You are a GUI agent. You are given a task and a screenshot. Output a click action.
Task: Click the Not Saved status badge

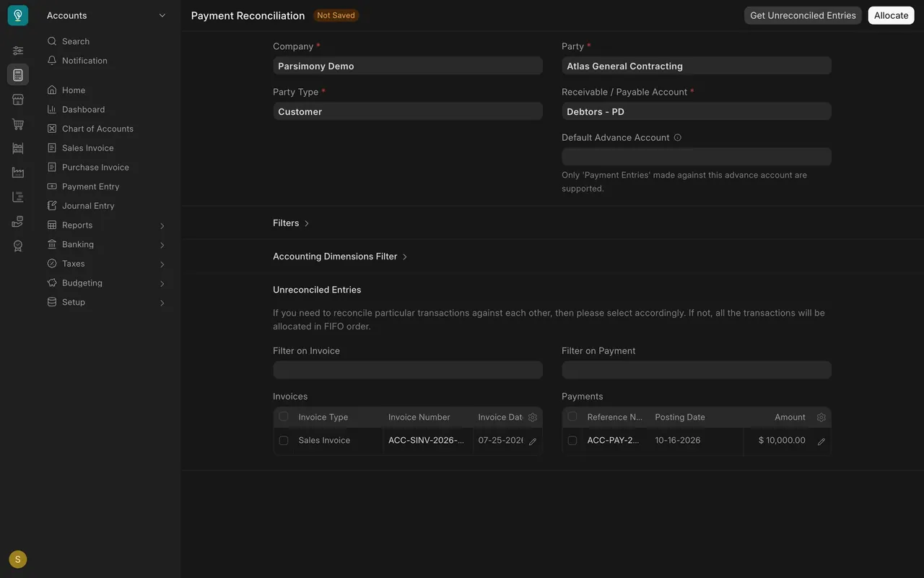[x=336, y=15]
